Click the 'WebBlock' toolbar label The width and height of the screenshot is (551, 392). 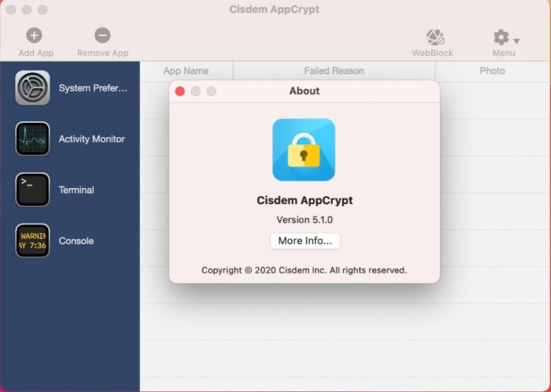point(433,53)
